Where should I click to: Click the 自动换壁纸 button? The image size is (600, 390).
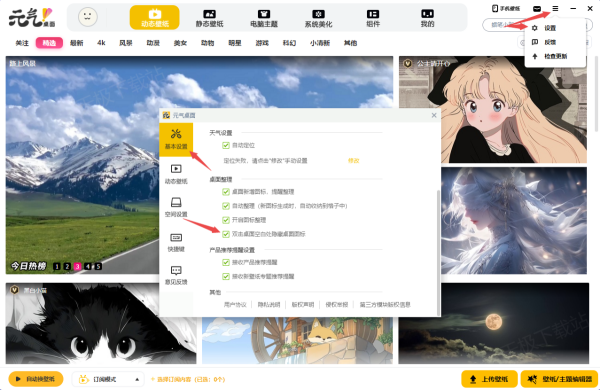pyautogui.click(x=36, y=379)
